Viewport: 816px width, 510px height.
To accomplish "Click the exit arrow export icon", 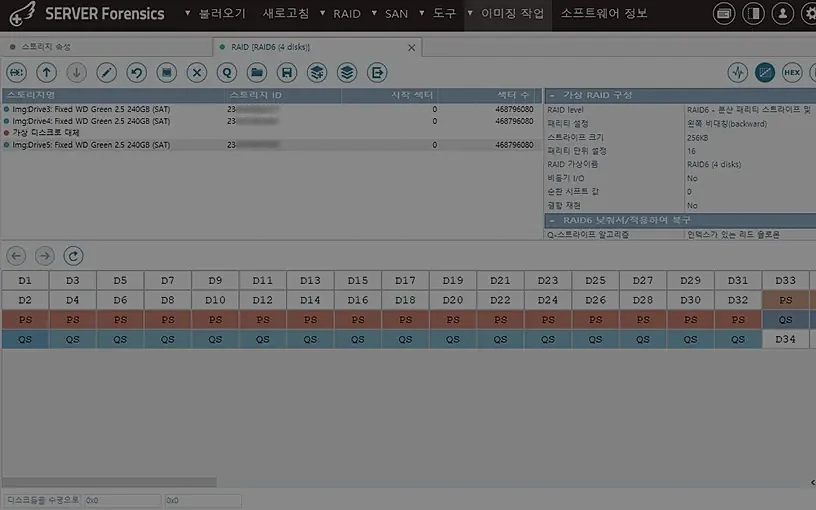I will [x=377, y=72].
